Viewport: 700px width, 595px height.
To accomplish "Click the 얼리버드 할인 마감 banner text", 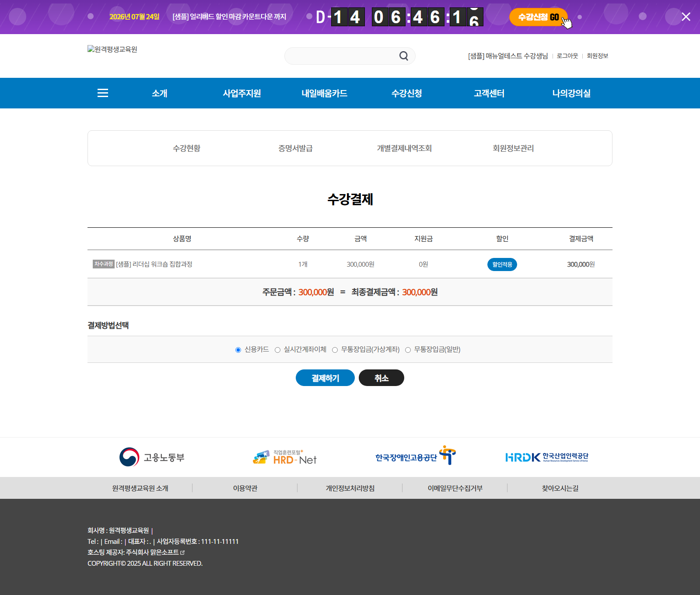I will (x=229, y=17).
